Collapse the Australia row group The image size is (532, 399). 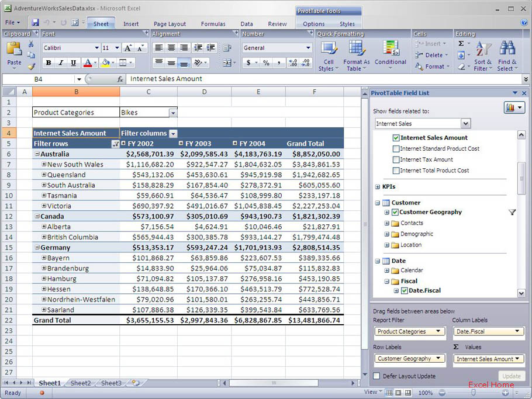37,154
